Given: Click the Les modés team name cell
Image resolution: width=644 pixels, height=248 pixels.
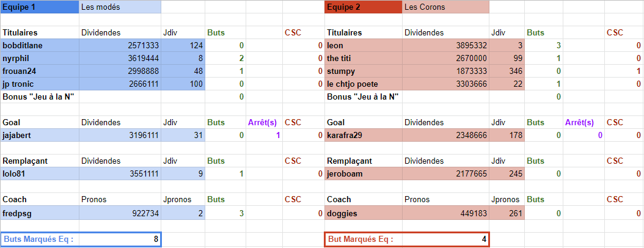Looking at the screenshot, I should pos(120,7).
